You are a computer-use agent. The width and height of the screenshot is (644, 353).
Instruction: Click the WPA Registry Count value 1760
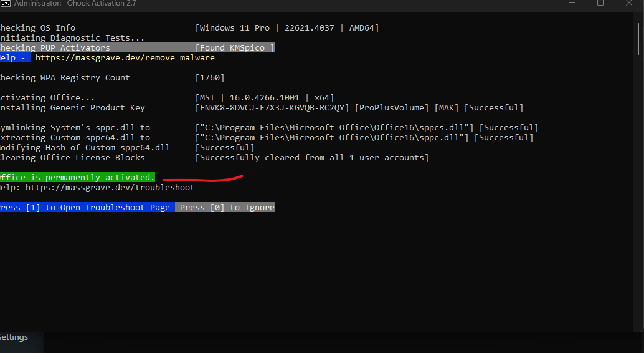210,78
